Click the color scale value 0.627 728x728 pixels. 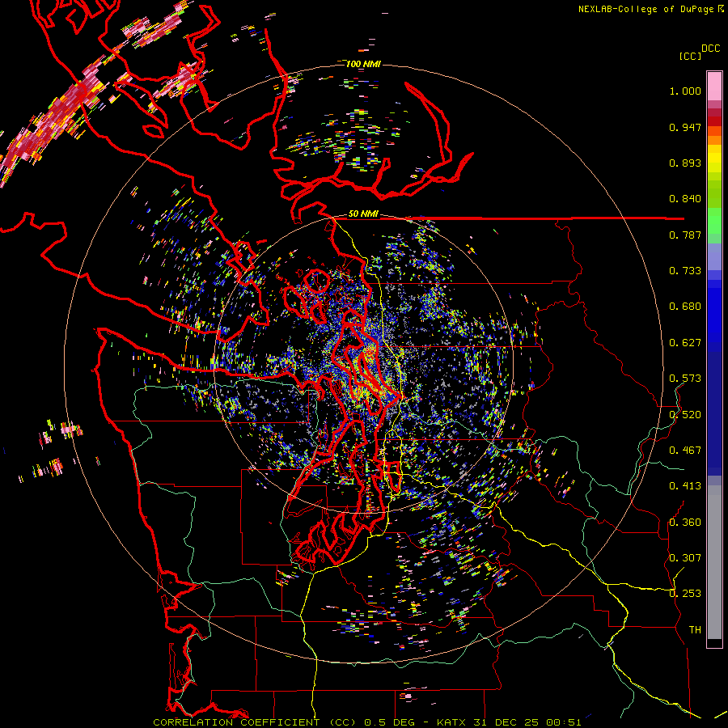point(685,343)
